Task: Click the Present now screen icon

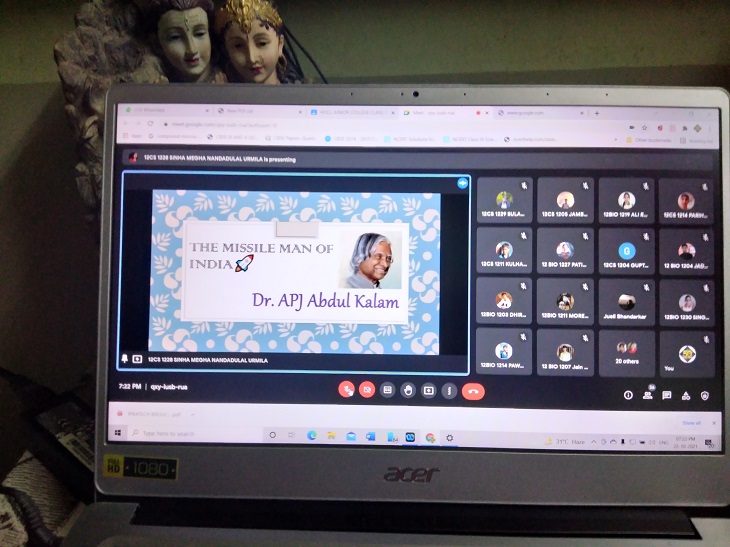Action: [x=429, y=390]
